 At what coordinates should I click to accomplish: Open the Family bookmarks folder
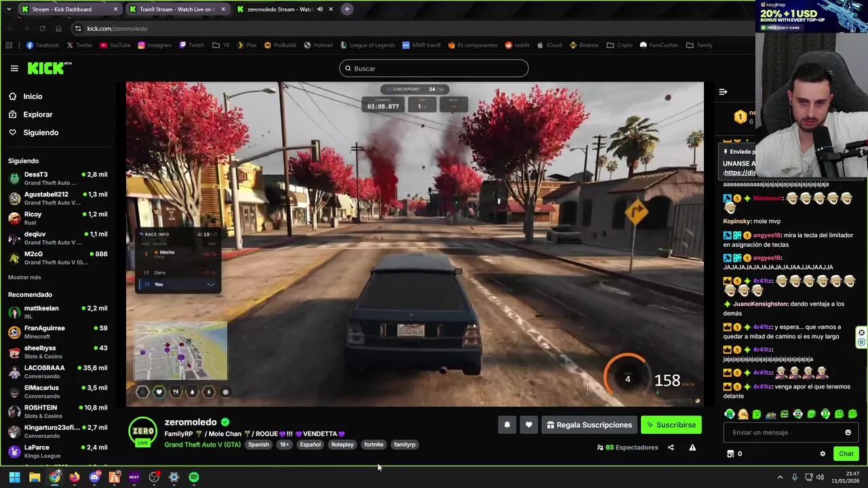tap(699, 45)
